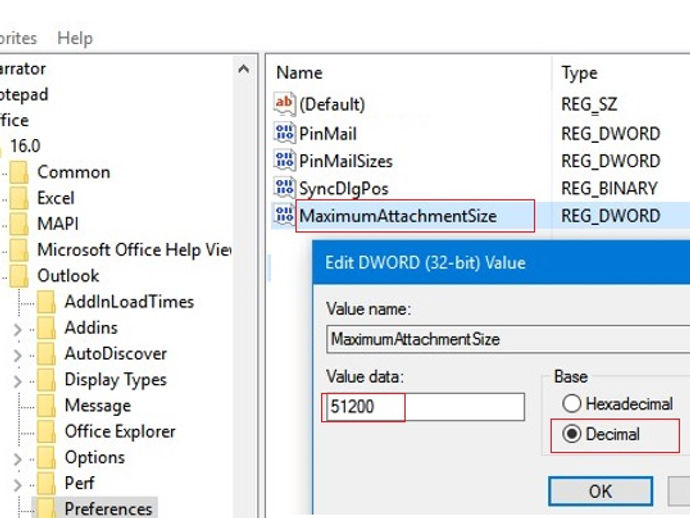Screen dimensions: 690x518
Task: Expand the Options tree node
Action: (x=18, y=459)
